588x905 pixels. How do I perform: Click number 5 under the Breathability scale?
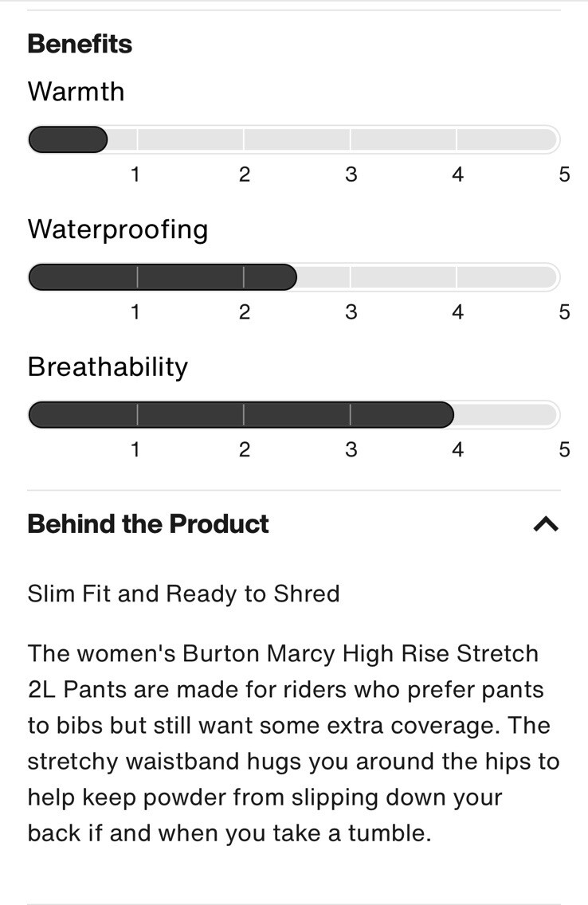click(x=564, y=449)
